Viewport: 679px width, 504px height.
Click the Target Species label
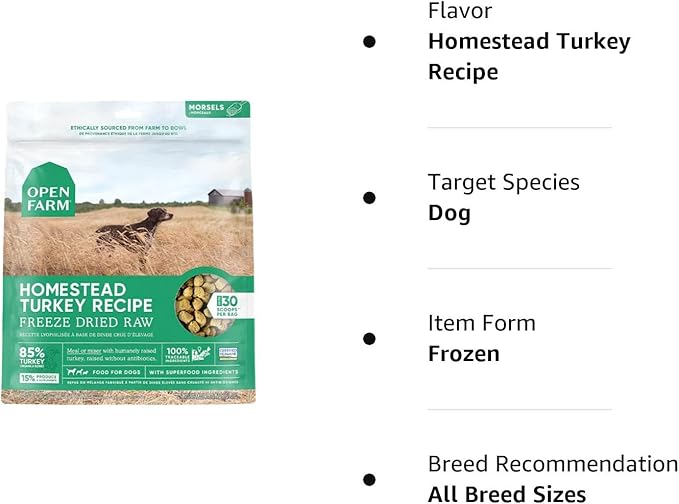[503, 182]
